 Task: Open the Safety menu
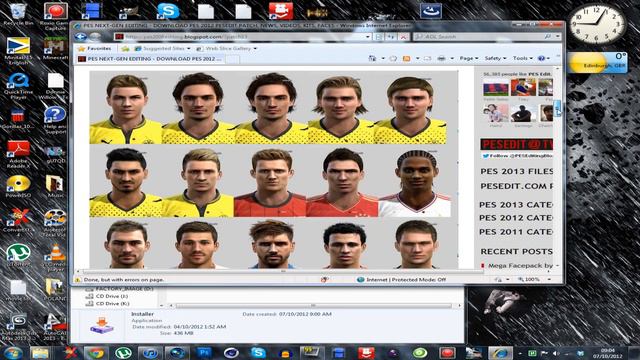[x=495, y=58]
